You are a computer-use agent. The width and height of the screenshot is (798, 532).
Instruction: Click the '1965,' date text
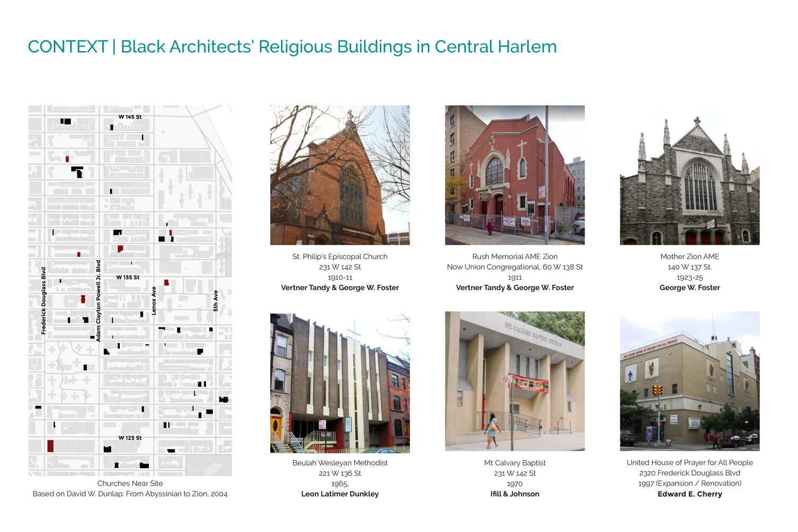click(x=340, y=484)
